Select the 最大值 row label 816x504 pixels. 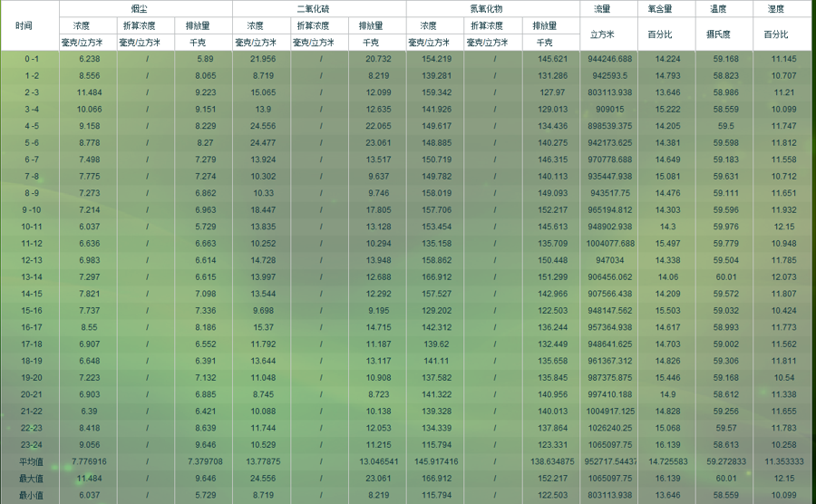pos(32,478)
